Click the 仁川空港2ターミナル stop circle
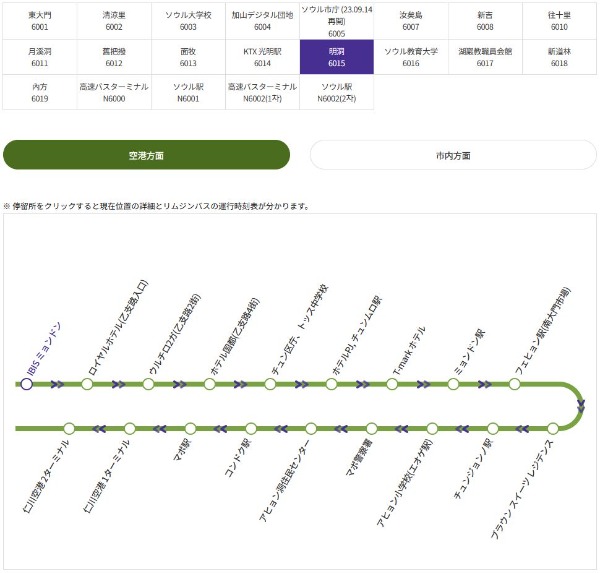Image resolution: width=600 pixels, height=573 pixels. (x=69, y=428)
